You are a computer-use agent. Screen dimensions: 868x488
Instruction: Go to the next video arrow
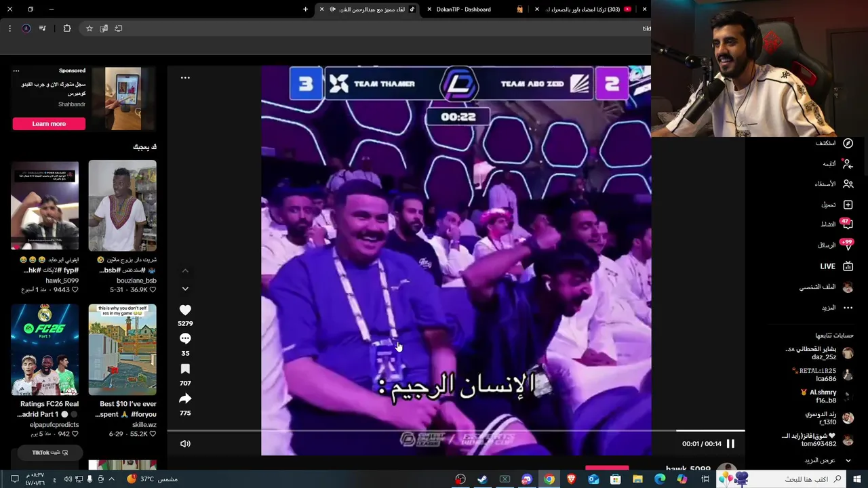point(185,289)
